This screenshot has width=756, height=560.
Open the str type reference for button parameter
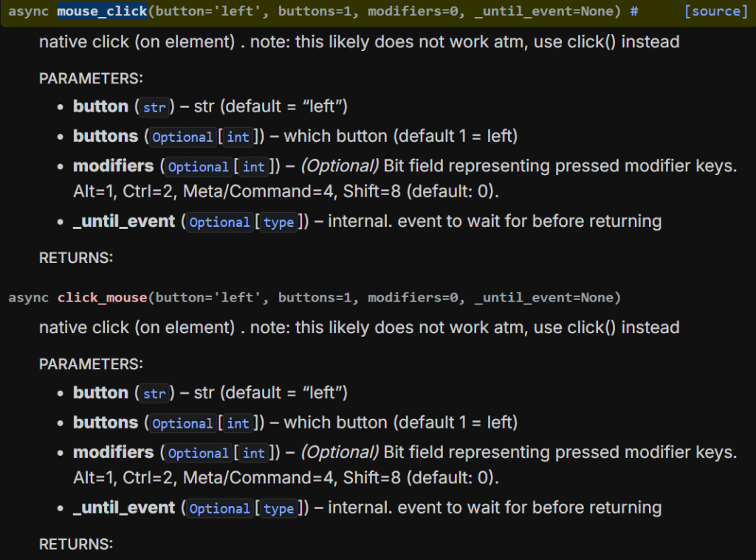click(x=154, y=108)
